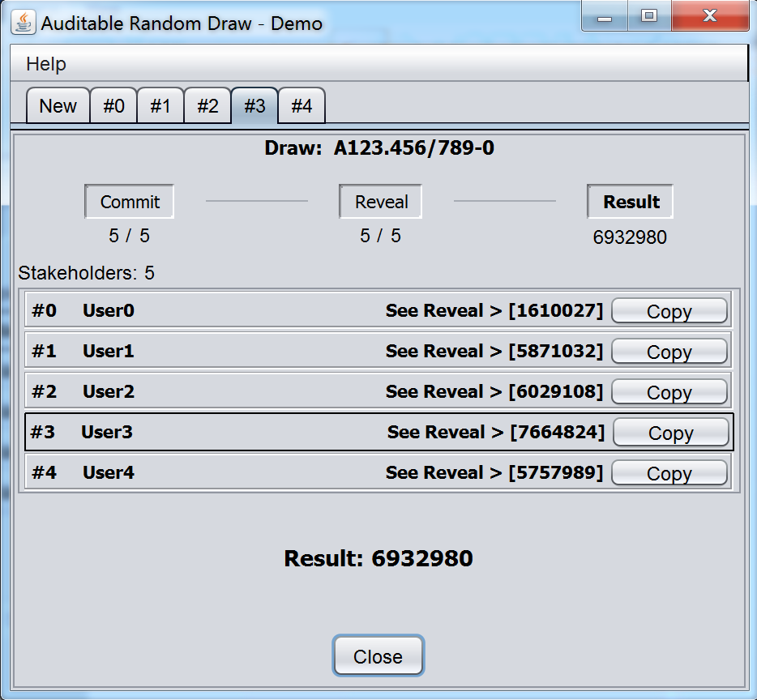The height and width of the screenshot is (700, 757).
Task: Minimize the Auditable Random Draw window
Action: (605, 16)
